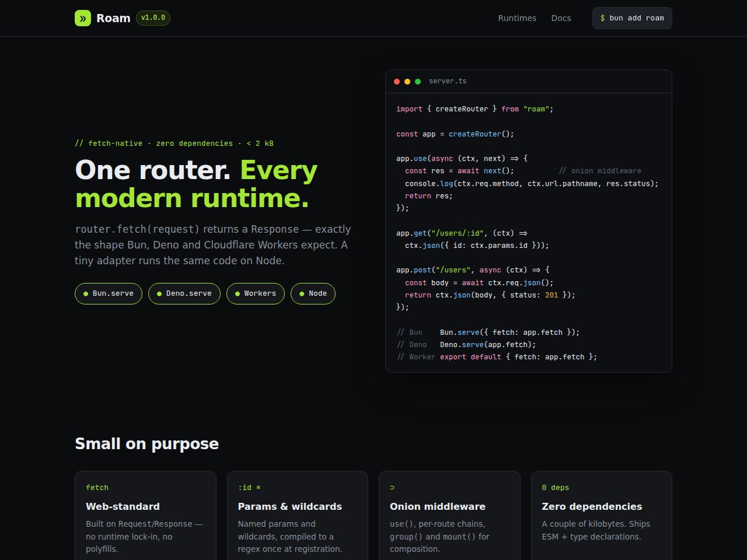Click the Roam brand name
Screen dimensions: 747x560
pos(113,18)
